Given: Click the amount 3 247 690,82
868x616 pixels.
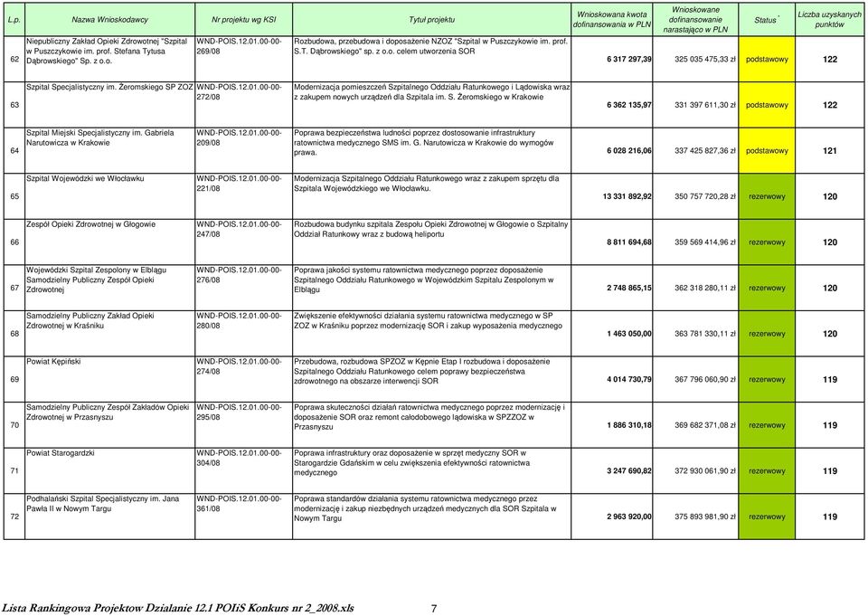Looking at the screenshot, I should pyautogui.click(x=629, y=471).
